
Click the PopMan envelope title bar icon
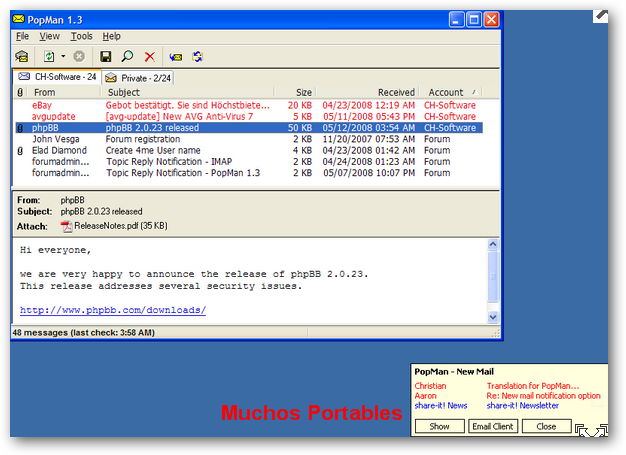[18, 19]
